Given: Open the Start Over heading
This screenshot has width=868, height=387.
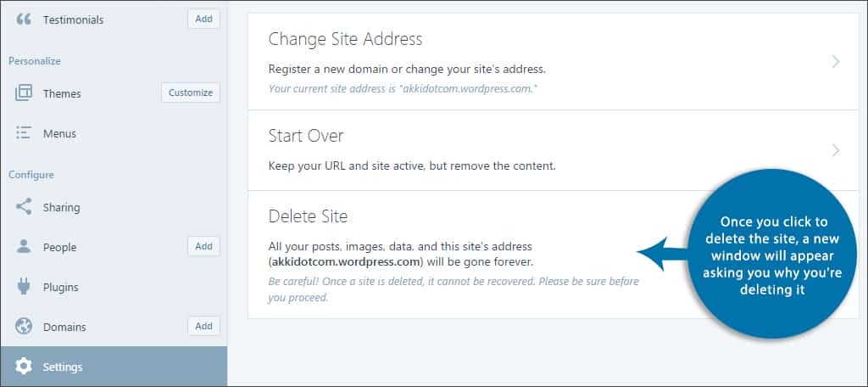Looking at the screenshot, I should (x=306, y=136).
